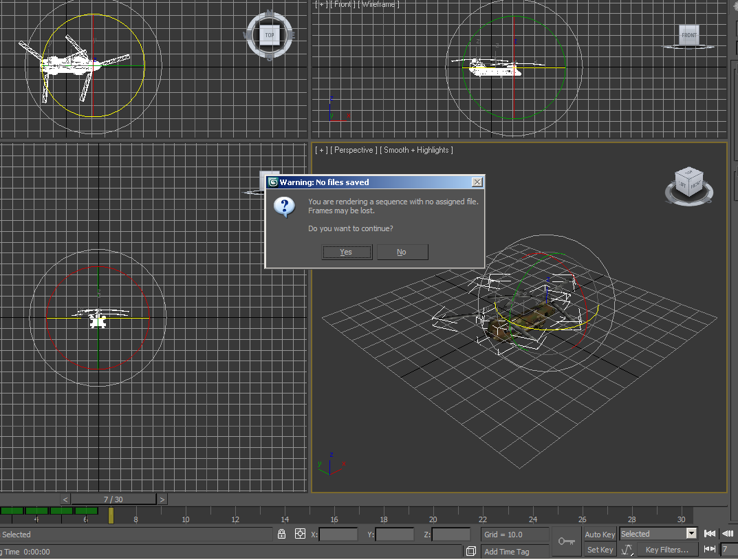Open default In/Out tangent curve flyout

[627, 550]
